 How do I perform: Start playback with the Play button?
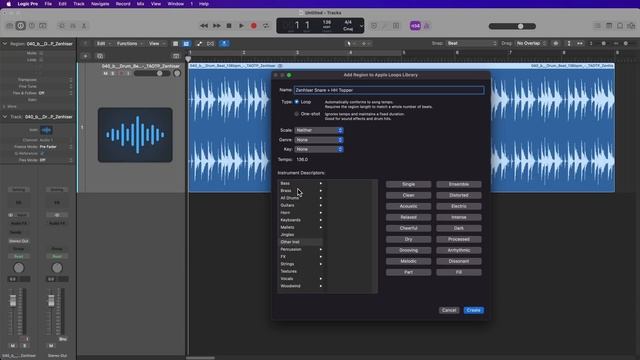point(241,26)
